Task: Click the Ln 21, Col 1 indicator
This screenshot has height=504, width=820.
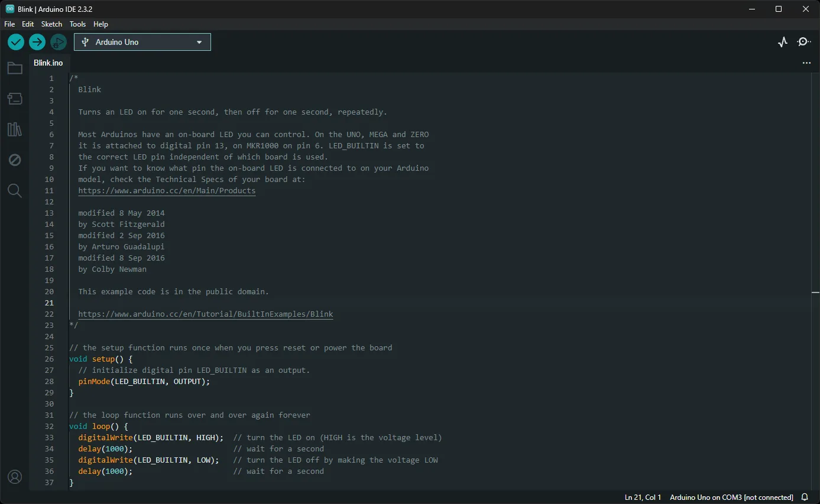Action: [x=643, y=498]
